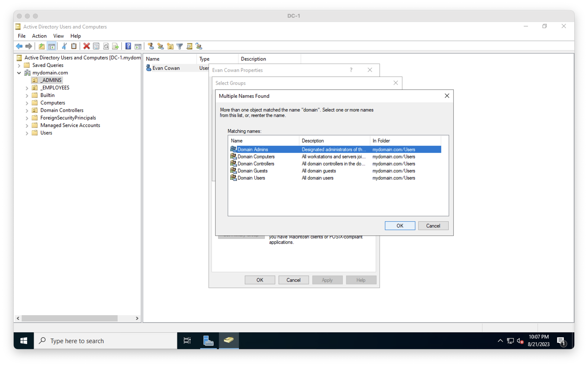Expand the Saved Queries node
Screen dimensions: 588x366
[x=19, y=65]
